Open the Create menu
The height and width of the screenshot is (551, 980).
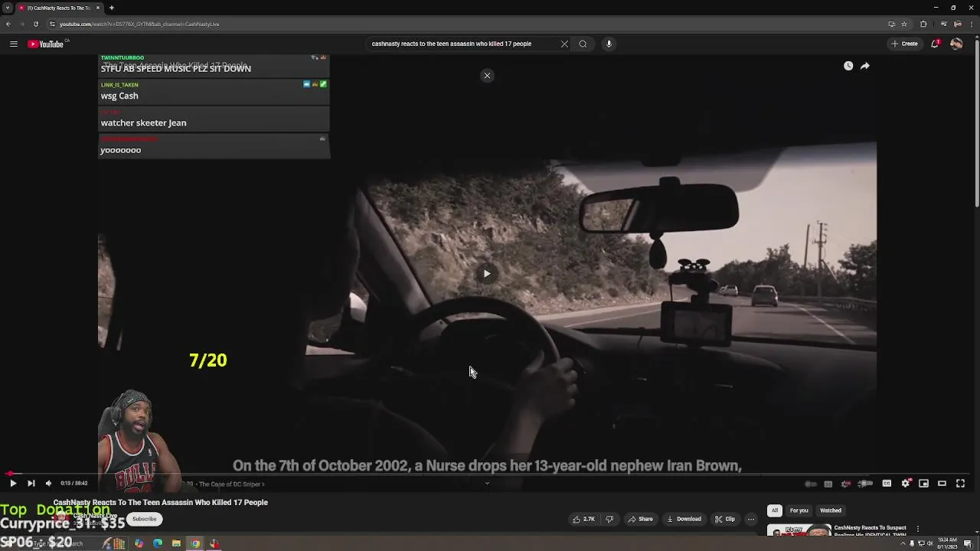pos(904,44)
